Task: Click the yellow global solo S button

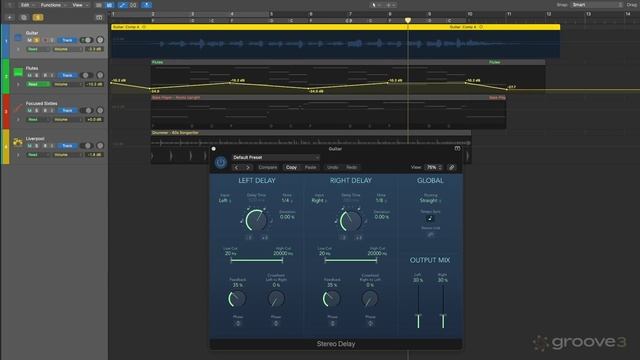Action: tap(38, 18)
